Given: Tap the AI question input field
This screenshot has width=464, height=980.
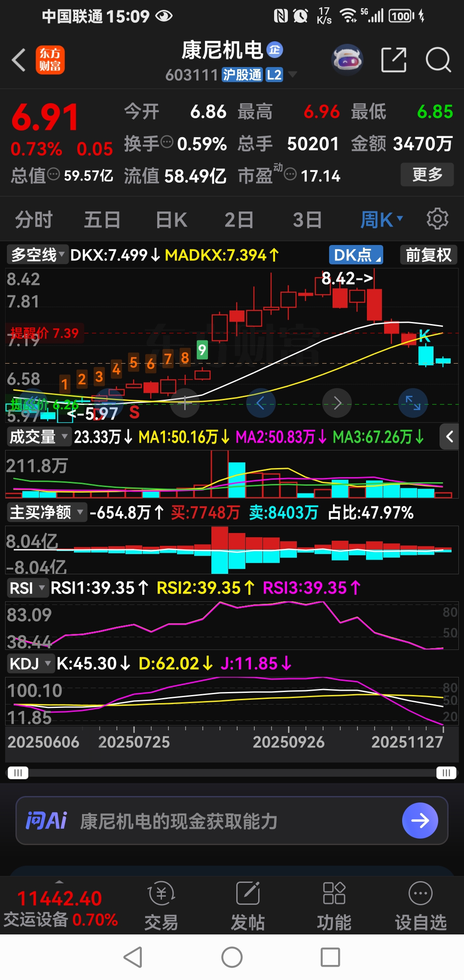Looking at the screenshot, I should (232, 821).
